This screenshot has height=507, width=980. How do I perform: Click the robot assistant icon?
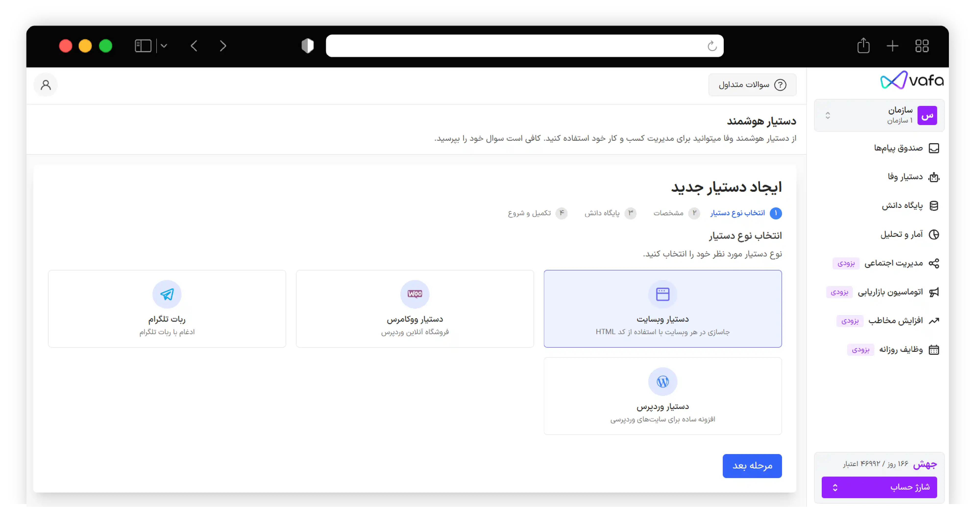pyautogui.click(x=934, y=177)
